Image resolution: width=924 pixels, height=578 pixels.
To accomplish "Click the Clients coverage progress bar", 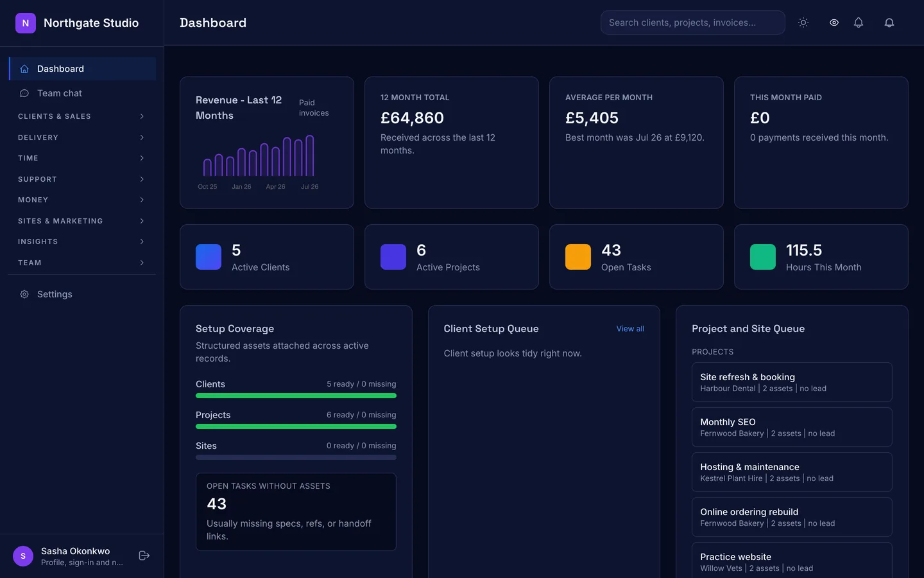I will click(x=296, y=396).
